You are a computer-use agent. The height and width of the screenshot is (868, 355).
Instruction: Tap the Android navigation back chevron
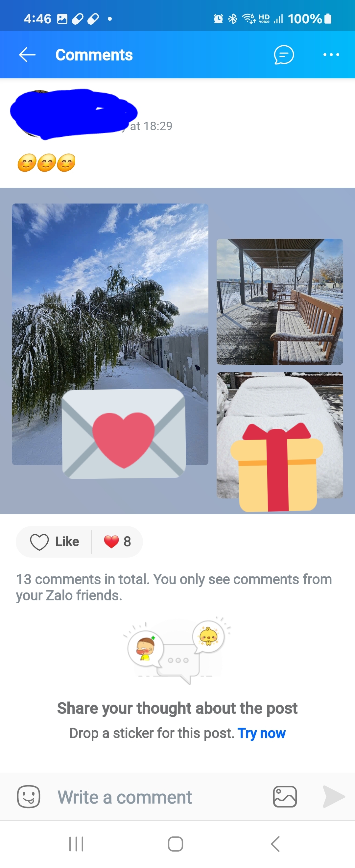pos(275,844)
